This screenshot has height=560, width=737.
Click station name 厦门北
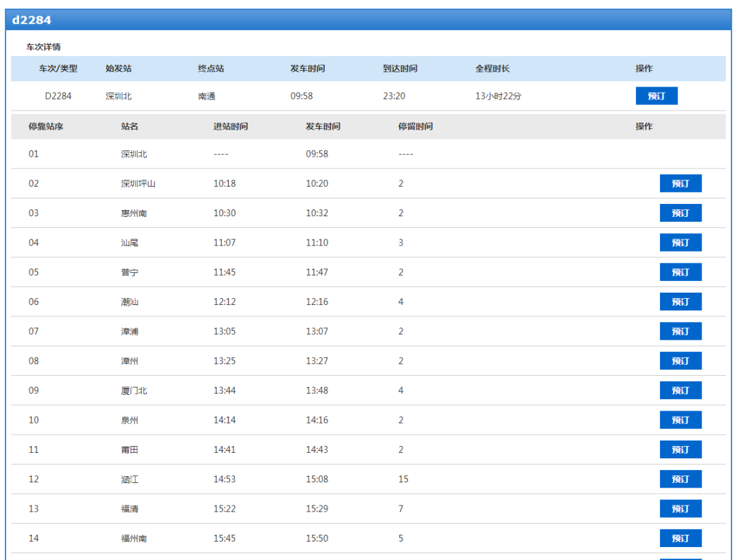[x=134, y=391]
